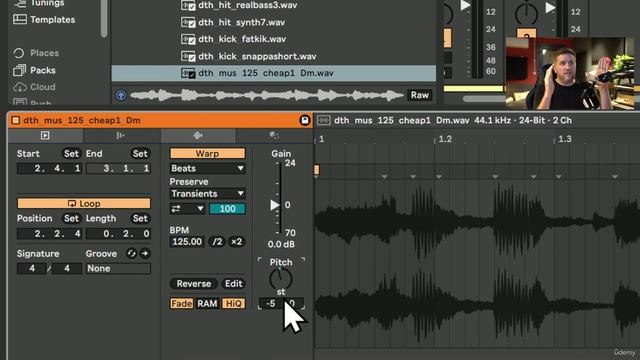The height and width of the screenshot is (360, 640).
Task: Click the hot-swap groove icon
Action: (x=131, y=253)
